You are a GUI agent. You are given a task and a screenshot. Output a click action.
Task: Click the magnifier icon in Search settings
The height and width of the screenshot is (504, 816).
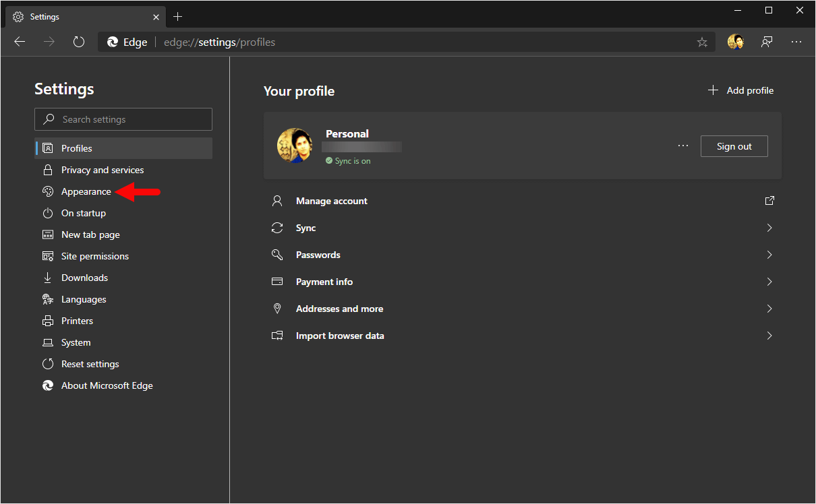(x=49, y=119)
